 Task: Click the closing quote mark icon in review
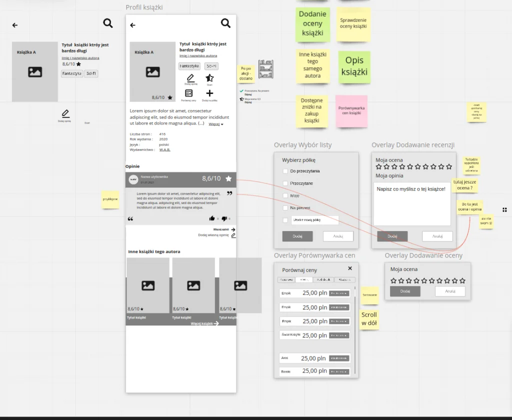229,193
